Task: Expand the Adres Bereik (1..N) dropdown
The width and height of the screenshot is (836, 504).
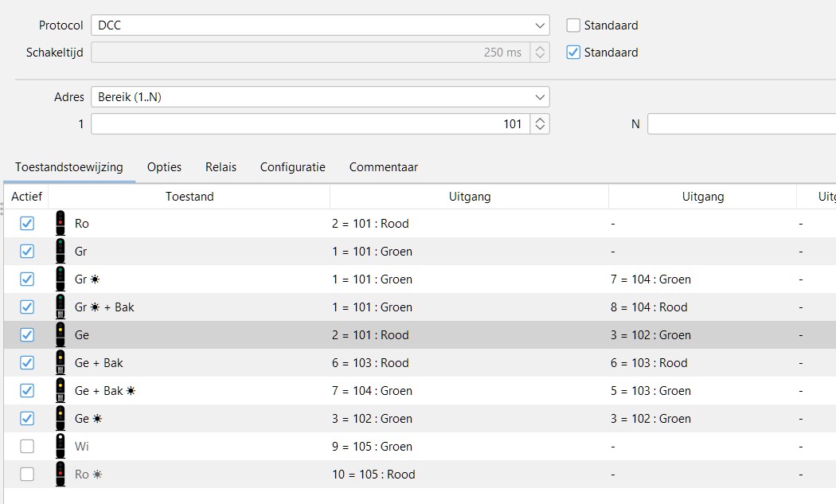Action: [320, 97]
